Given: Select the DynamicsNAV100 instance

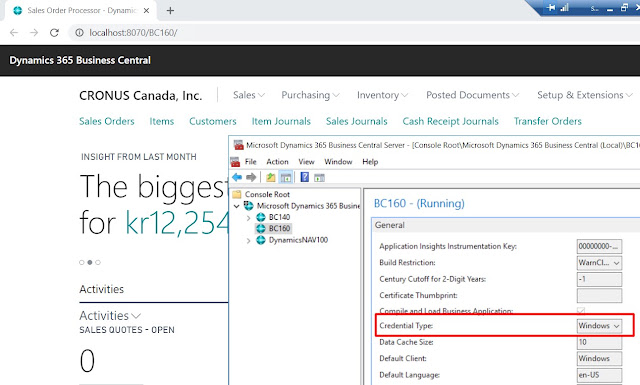Looking at the screenshot, I should 298,240.
